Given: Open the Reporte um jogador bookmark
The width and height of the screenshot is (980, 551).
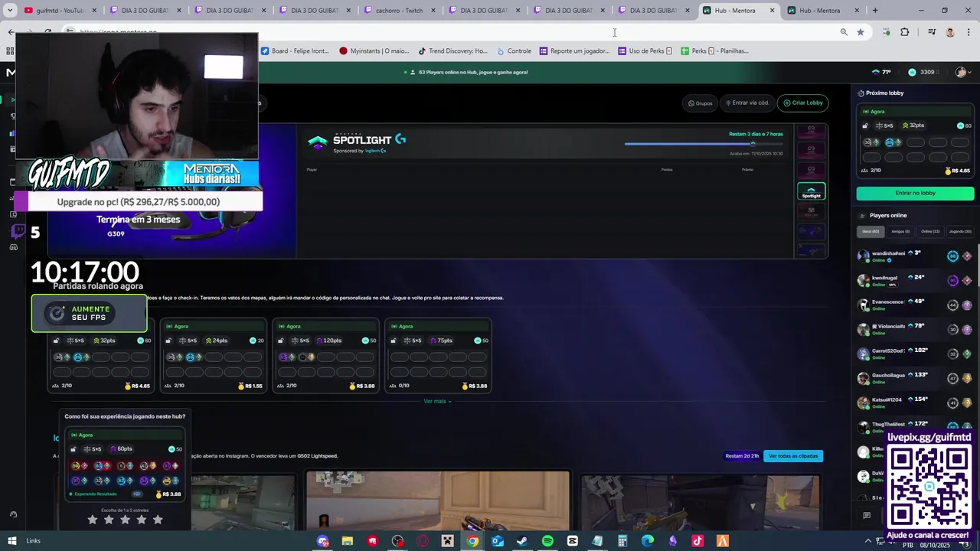Looking at the screenshot, I should click(x=575, y=51).
